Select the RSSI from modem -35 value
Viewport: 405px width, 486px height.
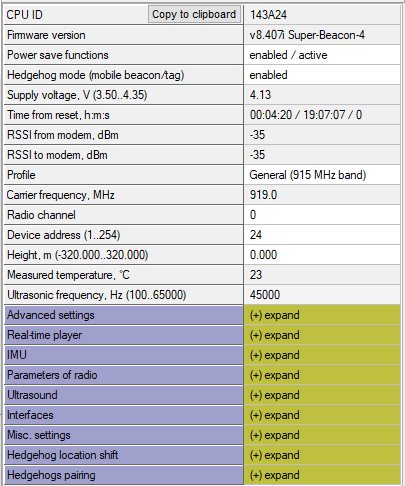[x=322, y=135]
